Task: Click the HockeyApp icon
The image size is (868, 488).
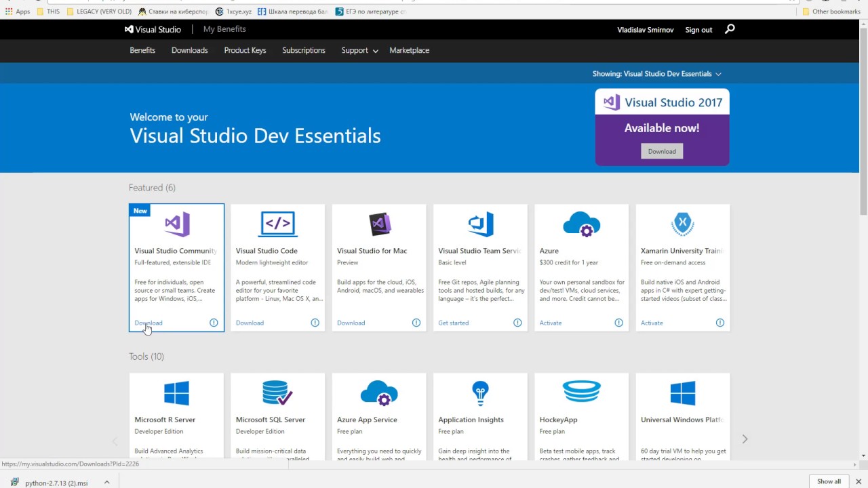Action: pyautogui.click(x=581, y=392)
